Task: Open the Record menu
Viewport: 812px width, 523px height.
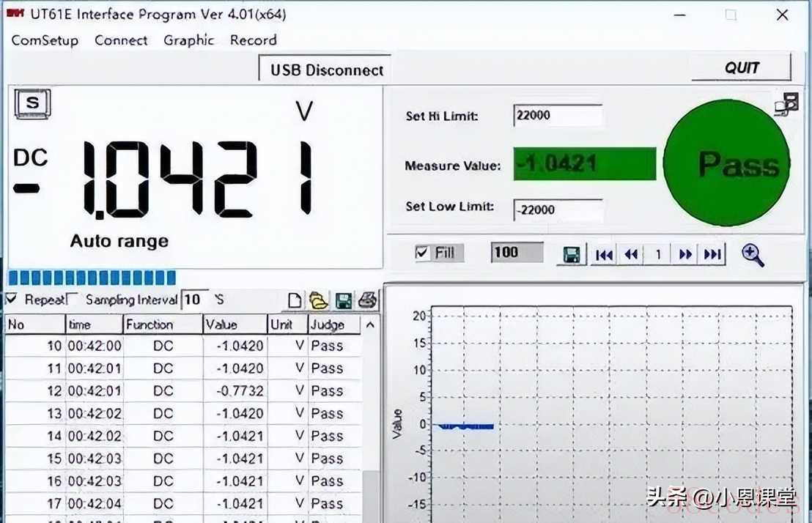Action: (x=254, y=40)
